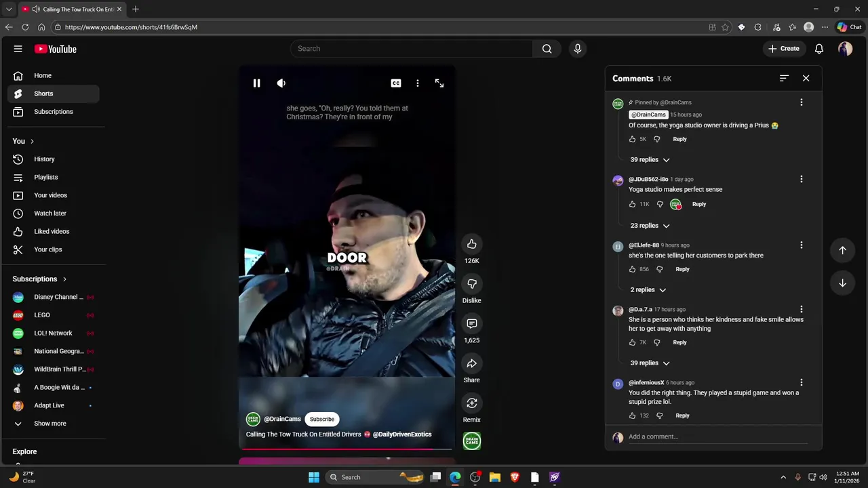Toggle closed captions on the Short
The width and height of the screenshot is (868, 488).
(396, 83)
